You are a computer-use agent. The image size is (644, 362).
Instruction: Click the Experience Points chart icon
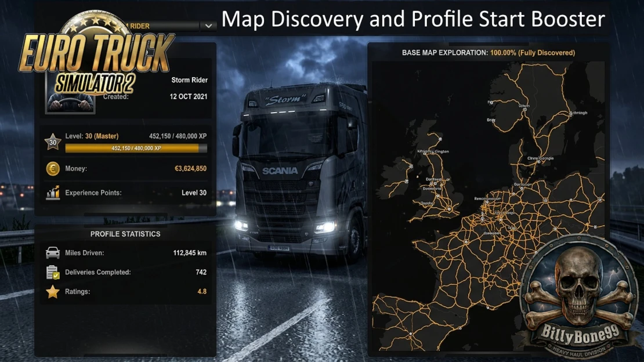tap(53, 193)
